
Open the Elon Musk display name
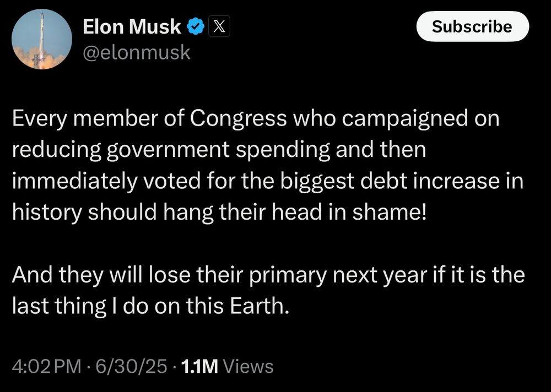coord(132,26)
